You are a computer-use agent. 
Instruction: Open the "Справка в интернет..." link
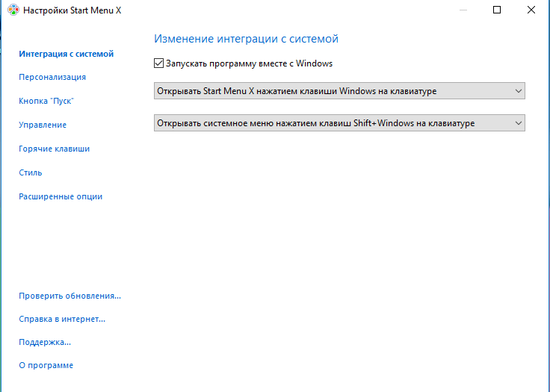(62, 319)
